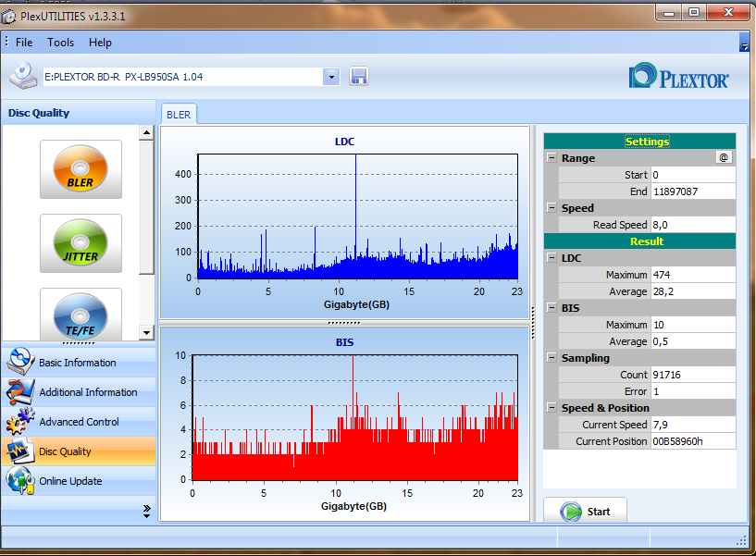
Task: Click the Current Position value 00B58960h
Action: [693, 441]
